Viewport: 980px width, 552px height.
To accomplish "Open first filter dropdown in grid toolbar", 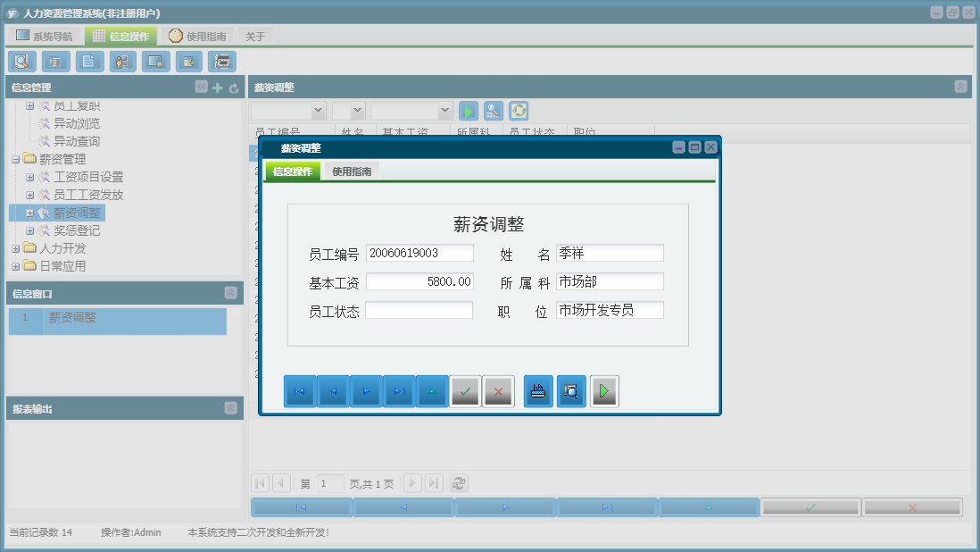I will pos(318,111).
